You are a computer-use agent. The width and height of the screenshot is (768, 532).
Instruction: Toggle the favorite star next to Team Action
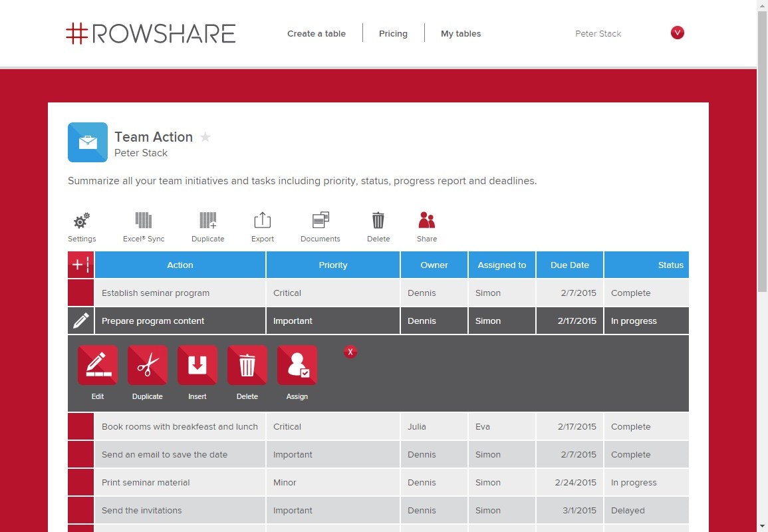pos(205,137)
